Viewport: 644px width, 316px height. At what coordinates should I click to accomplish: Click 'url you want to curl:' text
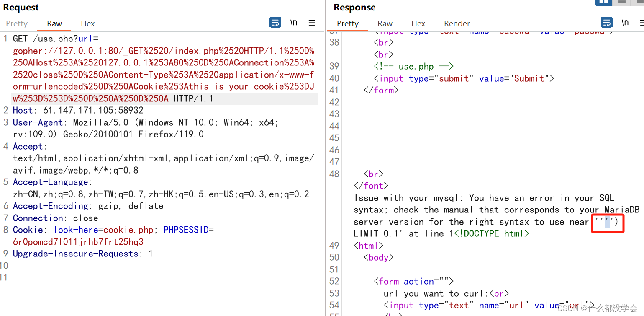pos(436,293)
